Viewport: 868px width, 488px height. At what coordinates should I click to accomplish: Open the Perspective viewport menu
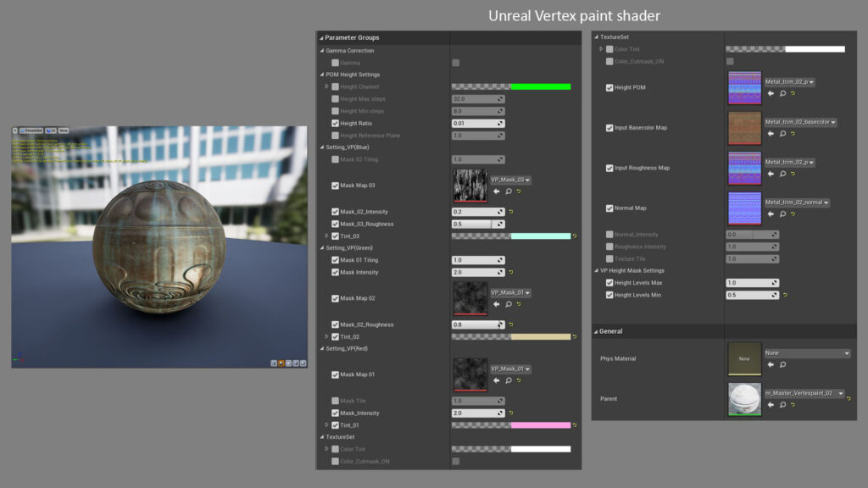[x=31, y=131]
